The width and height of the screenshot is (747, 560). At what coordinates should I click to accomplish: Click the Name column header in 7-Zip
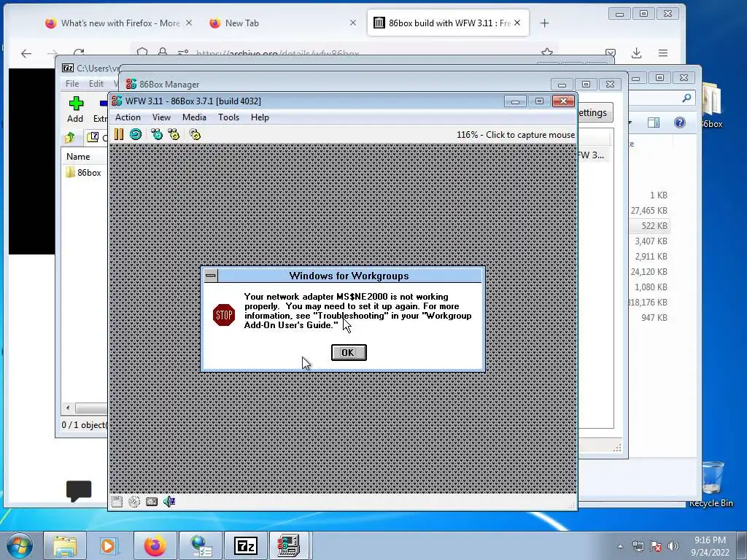pos(85,156)
